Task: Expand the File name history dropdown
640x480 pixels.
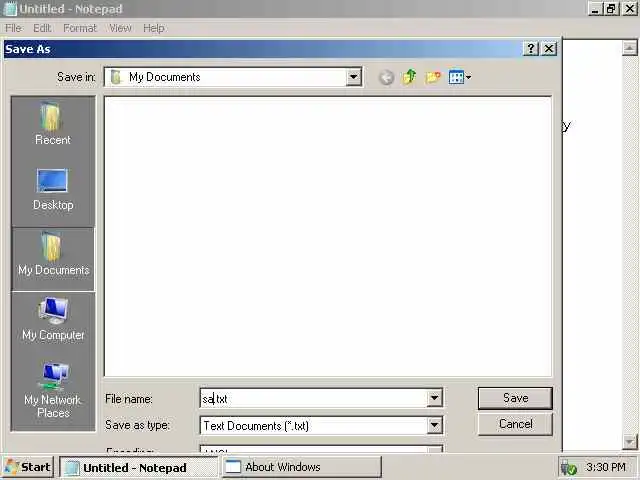Action: 434,398
